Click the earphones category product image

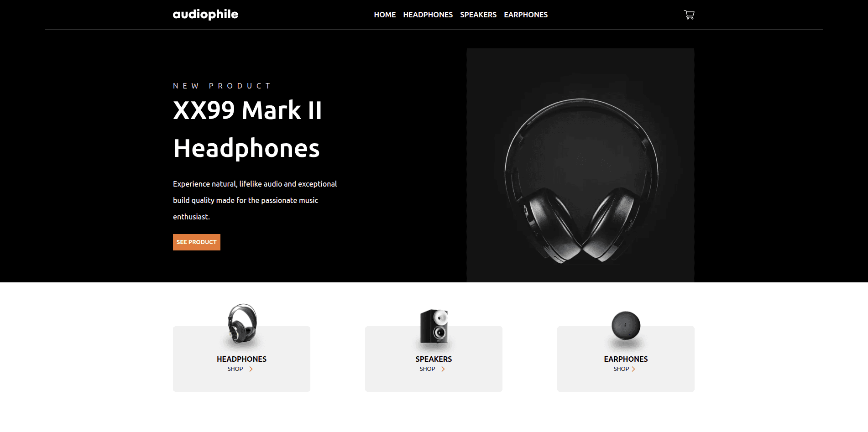pos(626,326)
